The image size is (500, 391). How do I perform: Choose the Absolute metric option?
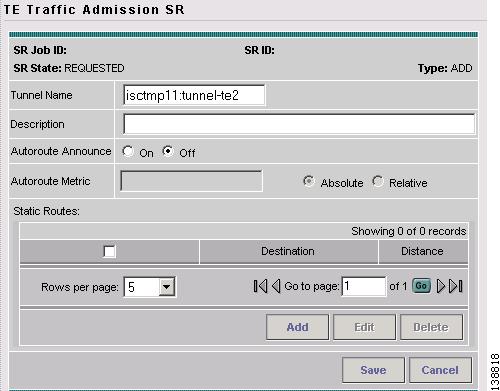click(x=309, y=181)
